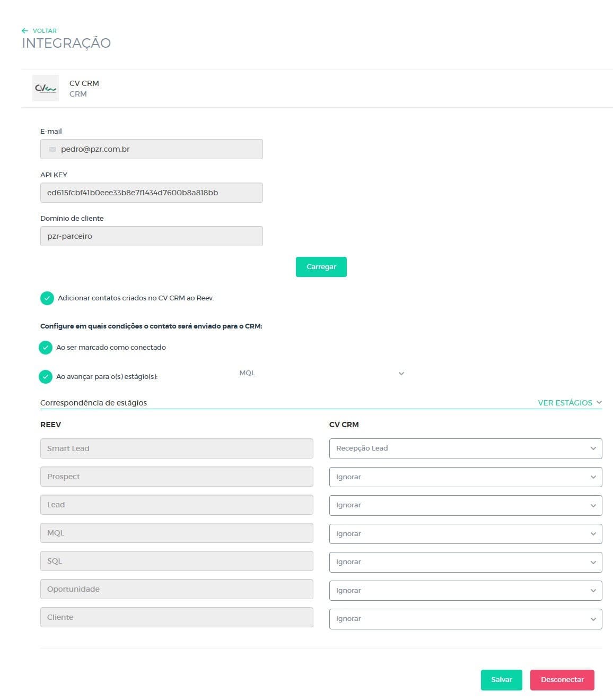Click the API KEY input field
The image size is (613, 700).
151,193
